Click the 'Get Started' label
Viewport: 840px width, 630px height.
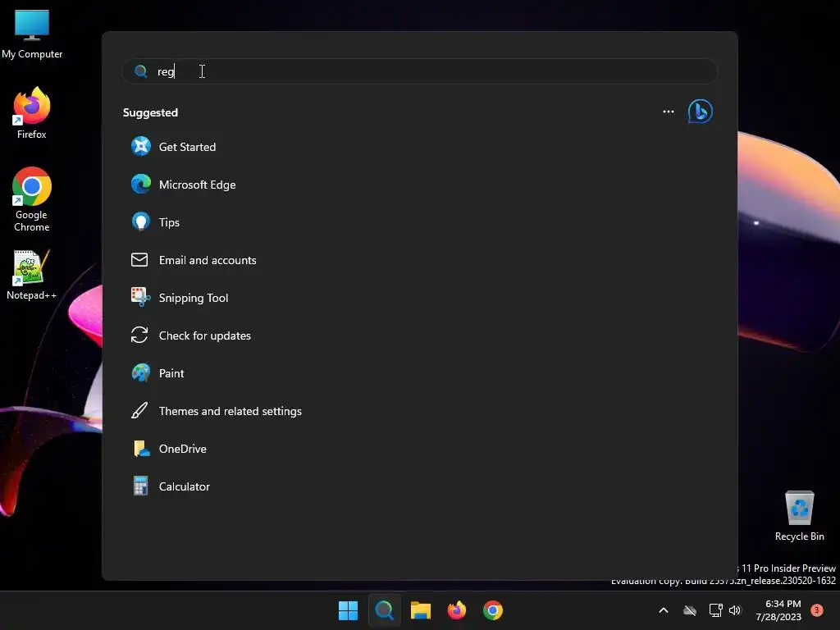pyautogui.click(x=187, y=147)
